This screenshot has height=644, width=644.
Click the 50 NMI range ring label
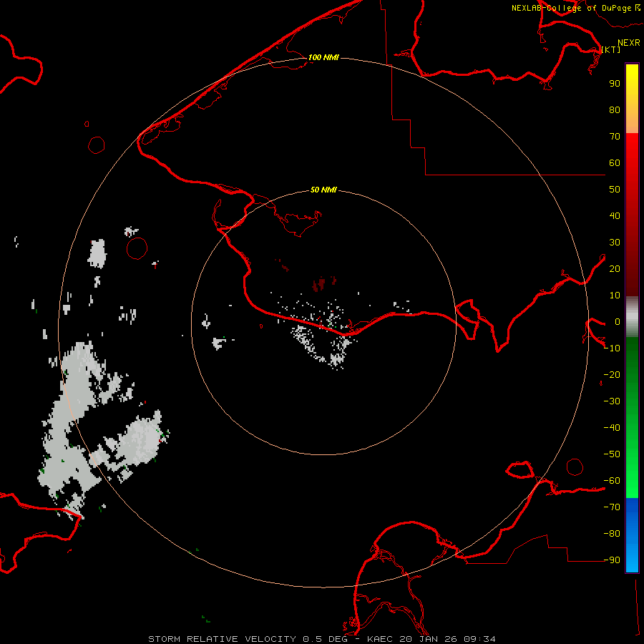click(x=323, y=190)
